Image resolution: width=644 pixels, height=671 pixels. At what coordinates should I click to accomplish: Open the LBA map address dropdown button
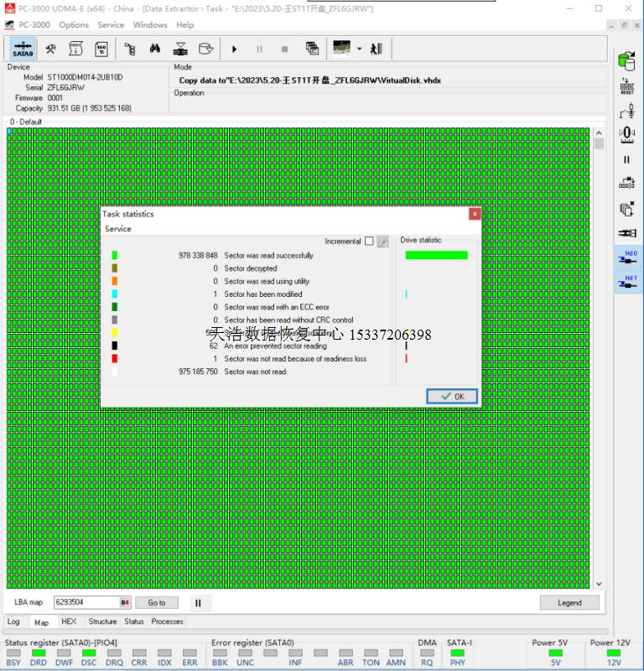pyautogui.click(x=126, y=602)
